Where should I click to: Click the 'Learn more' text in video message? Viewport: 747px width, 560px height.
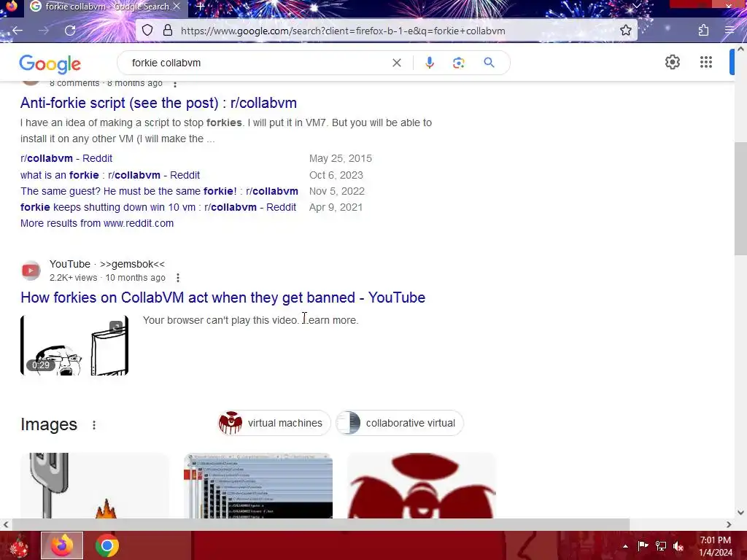(x=330, y=320)
